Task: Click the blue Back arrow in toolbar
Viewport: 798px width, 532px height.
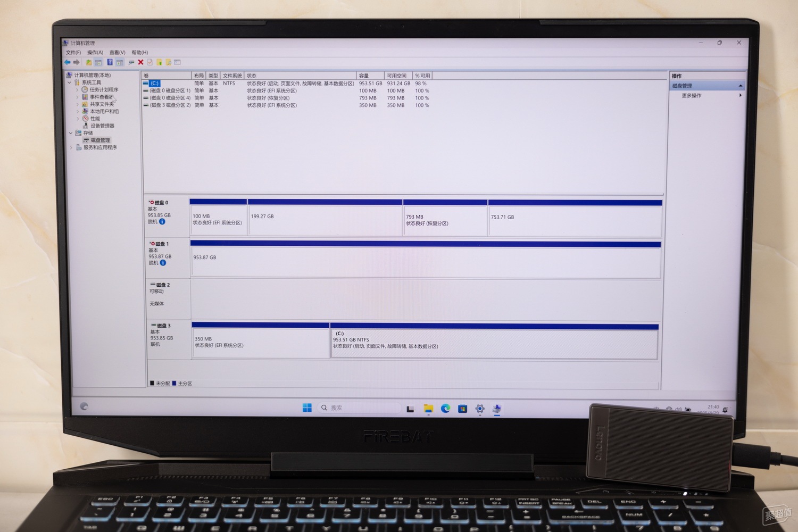Action: point(68,62)
